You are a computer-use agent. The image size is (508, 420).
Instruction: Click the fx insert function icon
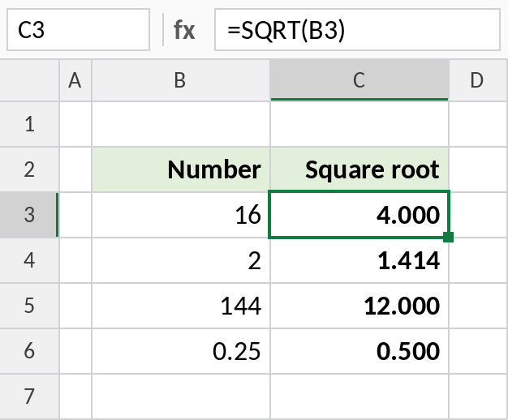pos(184,30)
